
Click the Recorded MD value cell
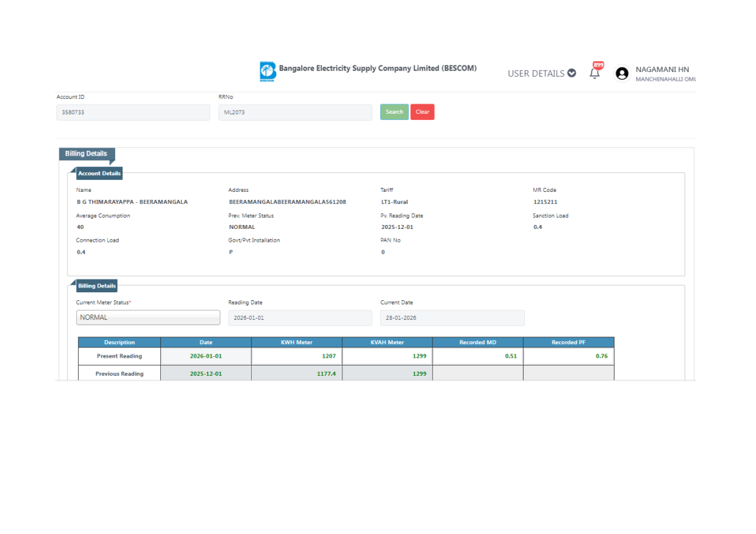[477, 356]
